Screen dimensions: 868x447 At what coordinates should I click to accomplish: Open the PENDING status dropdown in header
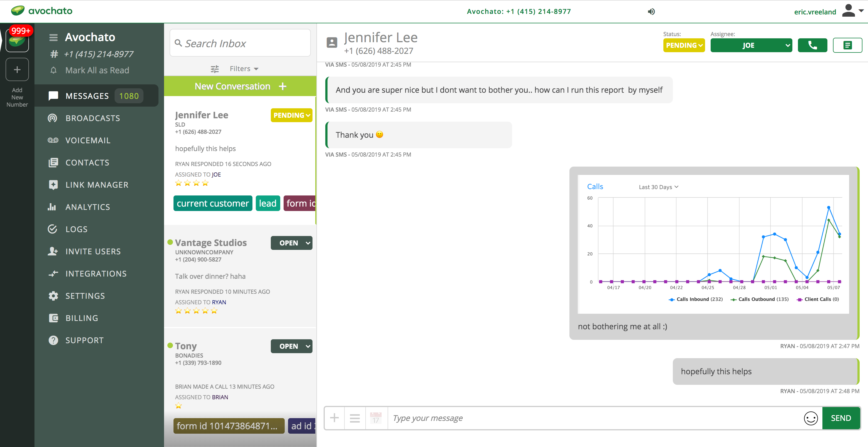tap(684, 46)
